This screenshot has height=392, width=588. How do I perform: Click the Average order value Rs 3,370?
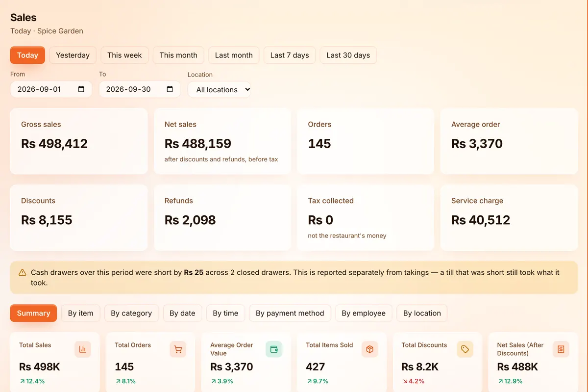477,144
